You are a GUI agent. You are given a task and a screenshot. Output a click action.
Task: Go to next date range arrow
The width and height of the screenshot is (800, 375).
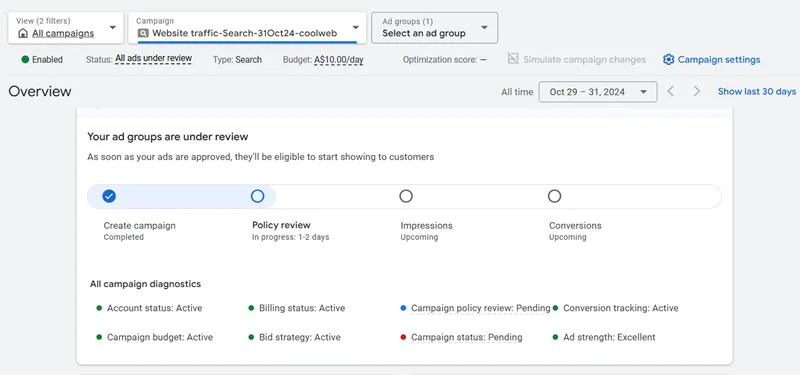[696, 91]
